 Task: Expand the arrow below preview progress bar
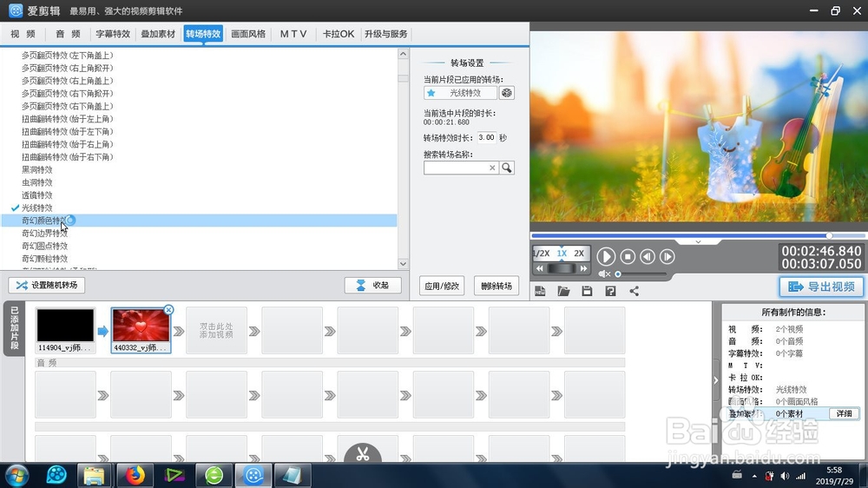pyautogui.click(x=698, y=242)
